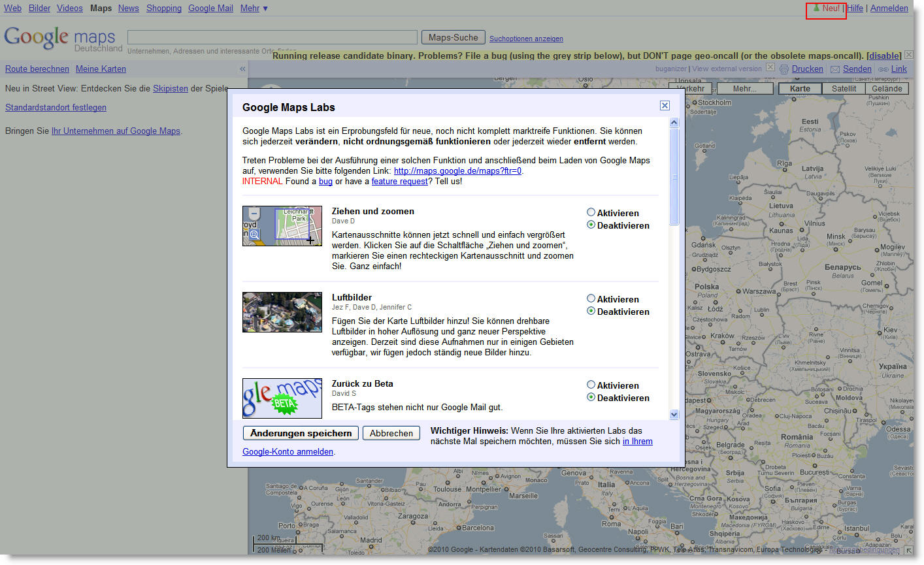Screen dimensions: 924x565
Task: Select Deaktivieren for Ziehen und zoomen
Action: point(591,225)
